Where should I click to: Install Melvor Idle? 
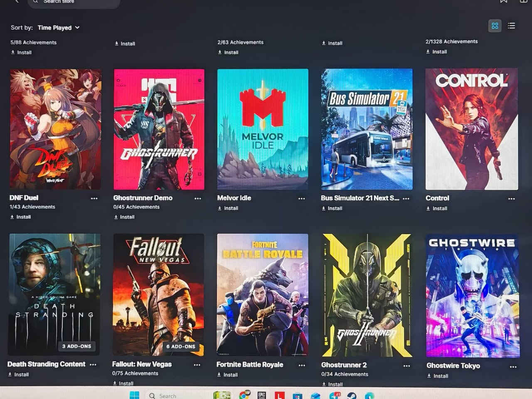tap(228, 208)
